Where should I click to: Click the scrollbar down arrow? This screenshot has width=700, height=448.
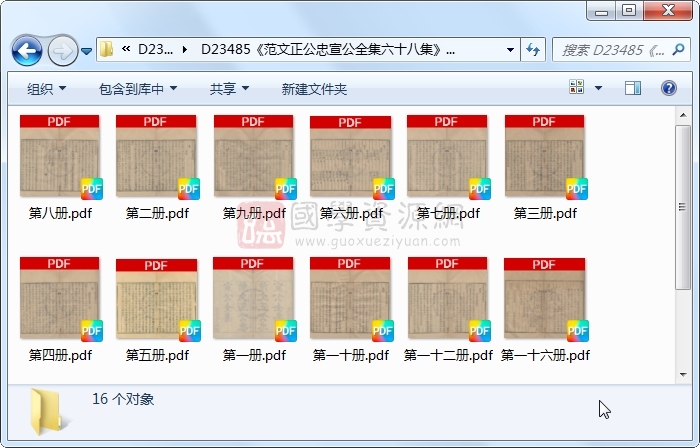[683, 375]
